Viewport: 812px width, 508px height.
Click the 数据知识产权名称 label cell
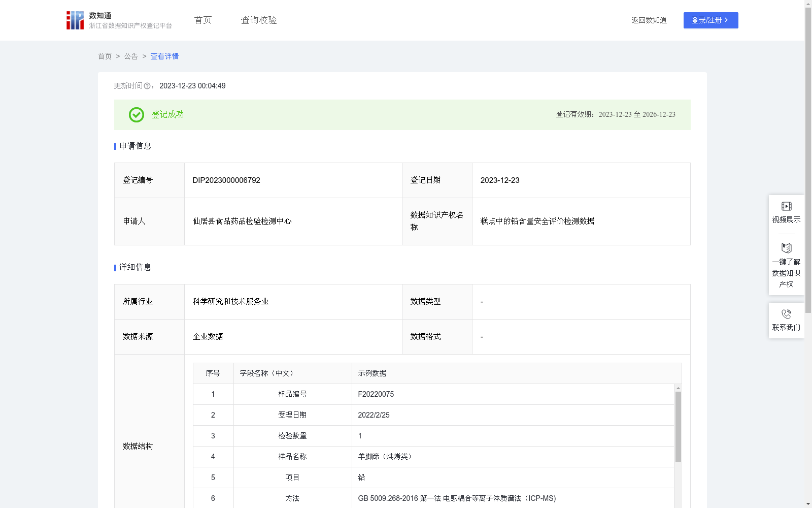pyautogui.click(x=437, y=221)
